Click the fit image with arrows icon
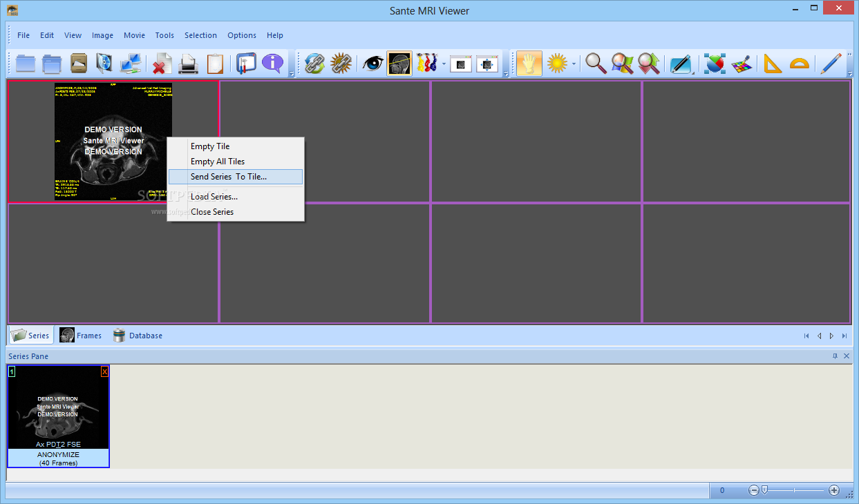Screen dimensions: 859x504 coord(487,64)
